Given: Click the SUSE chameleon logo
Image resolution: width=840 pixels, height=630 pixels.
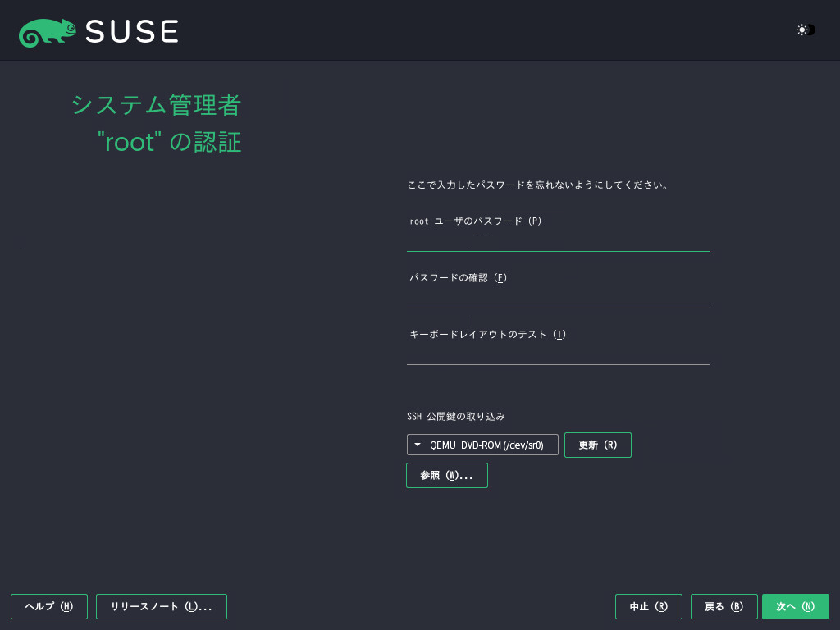Looking at the screenshot, I should (x=48, y=31).
